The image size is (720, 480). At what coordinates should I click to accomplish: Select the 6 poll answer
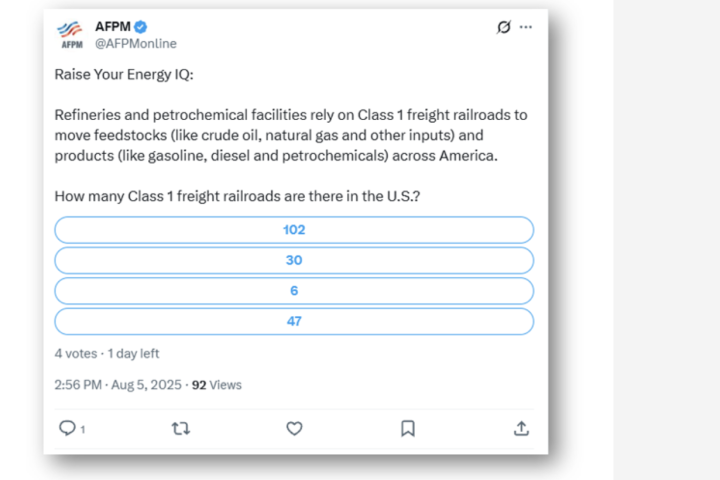point(294,291)
